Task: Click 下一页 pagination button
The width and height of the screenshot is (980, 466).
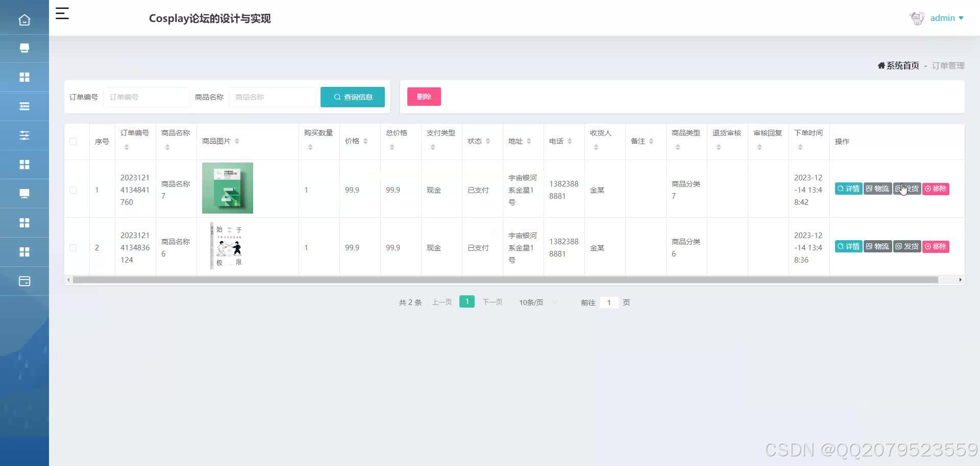Action: click(492, 302)
